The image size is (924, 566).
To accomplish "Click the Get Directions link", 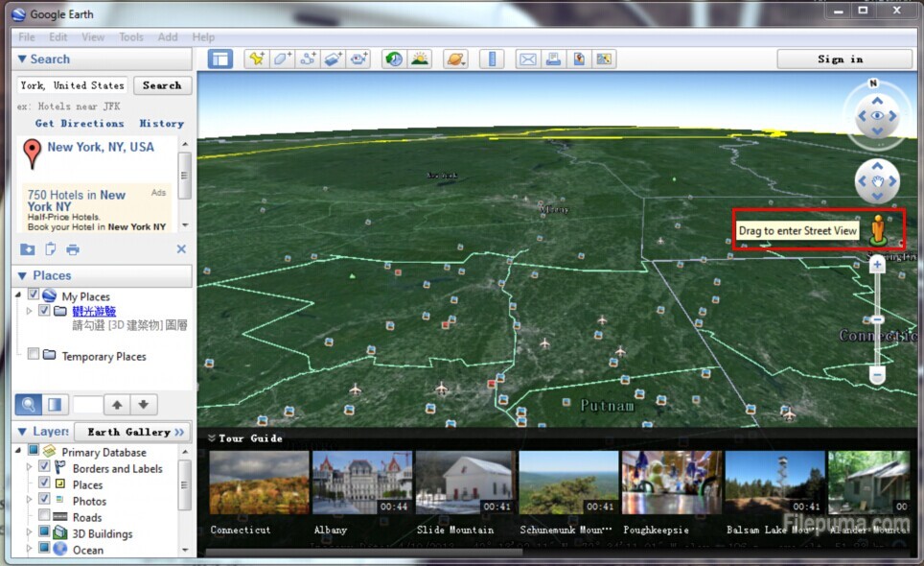I will pyautogui.click(x=80, y=124).
